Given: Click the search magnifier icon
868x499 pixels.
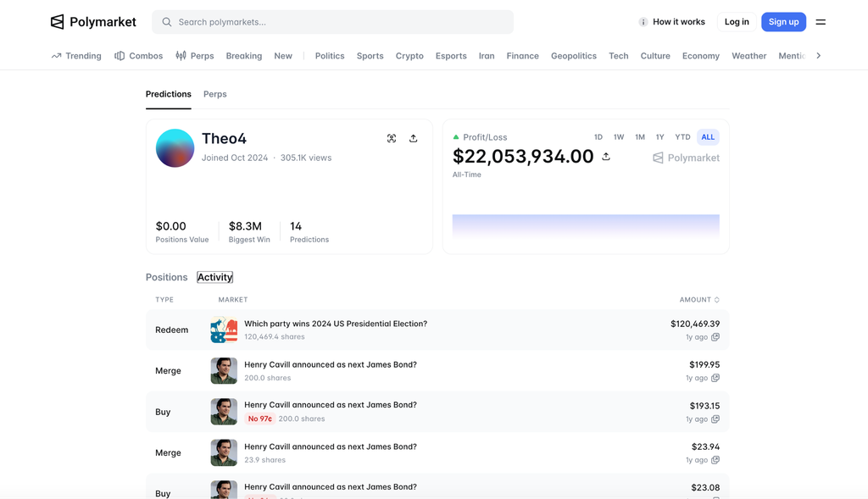Looking at the screenshot, I should [x=167, y=22].
